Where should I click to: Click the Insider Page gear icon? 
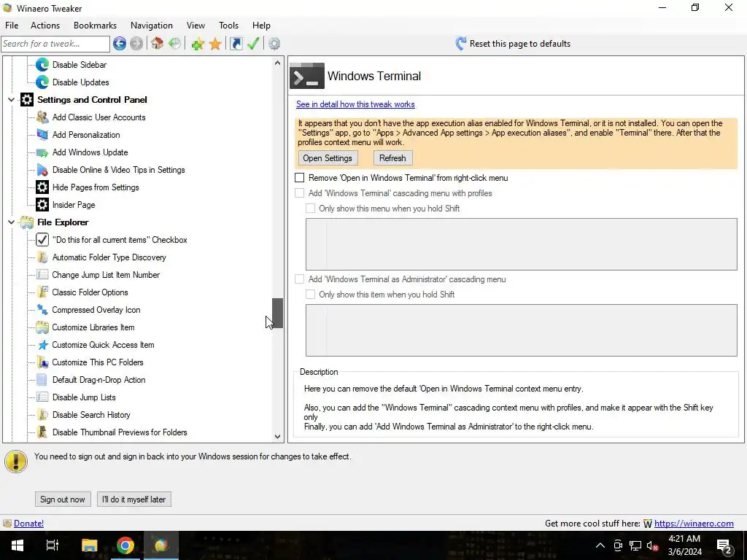click(42, 205)
